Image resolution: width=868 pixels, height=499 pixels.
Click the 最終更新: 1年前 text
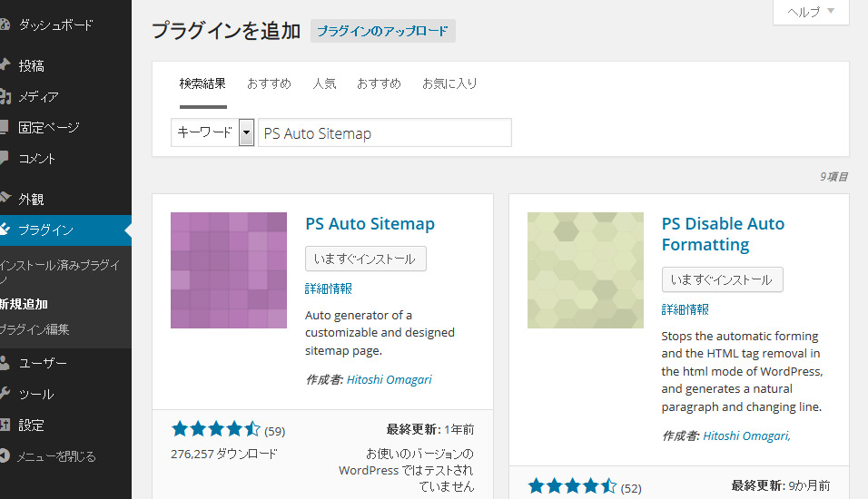430,429
